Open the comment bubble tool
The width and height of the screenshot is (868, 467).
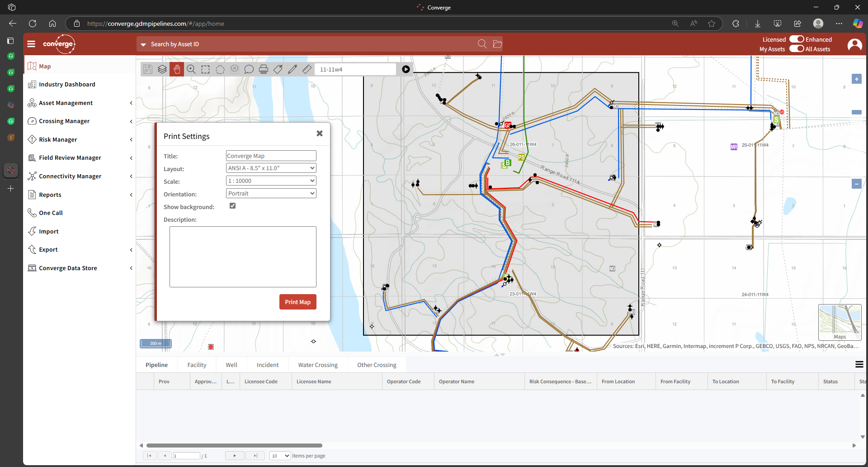(249, 69)
